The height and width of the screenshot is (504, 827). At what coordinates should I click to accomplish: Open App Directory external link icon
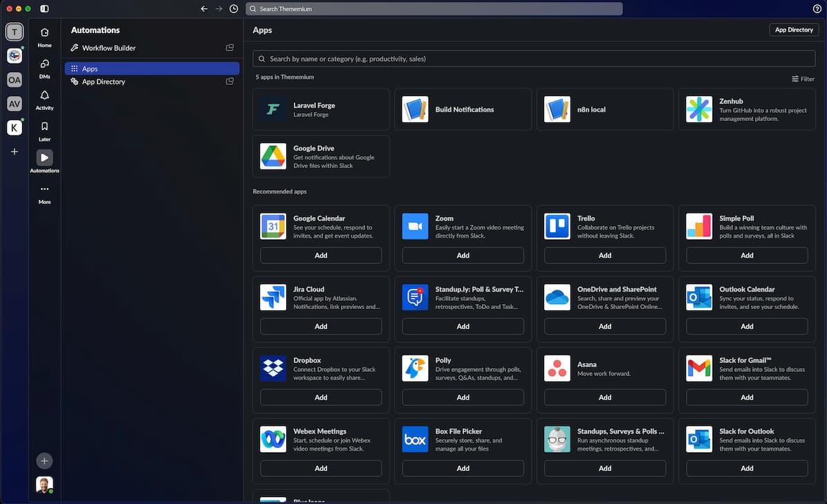tap(230, 81)
